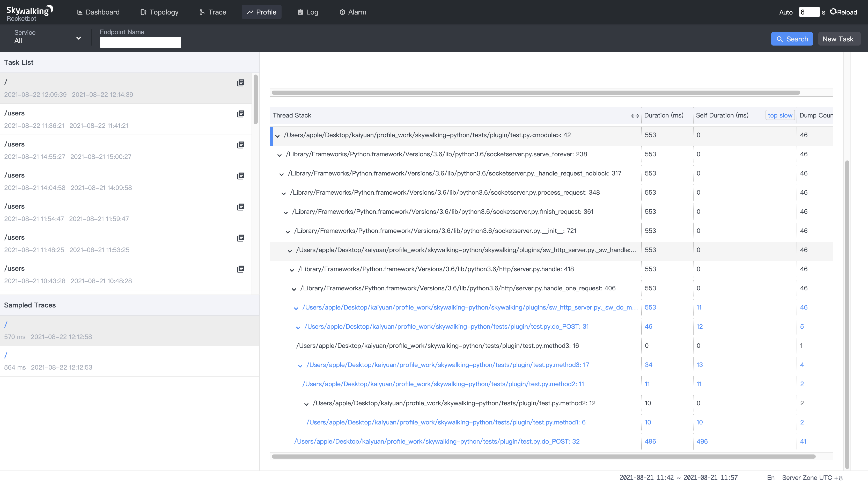The height and width of the screenshot is (485, 868).
Task: Open the Service All dropdown
Action: point(47,37)
